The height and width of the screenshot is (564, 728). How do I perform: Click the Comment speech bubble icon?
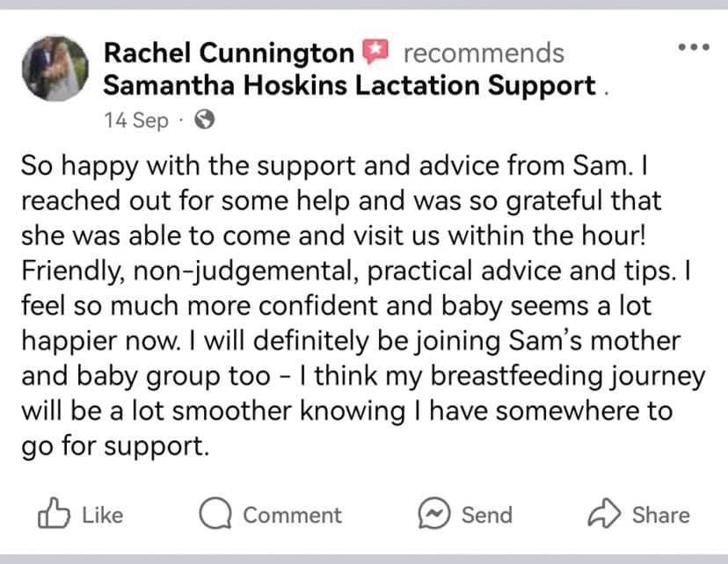tap(215, 513)
